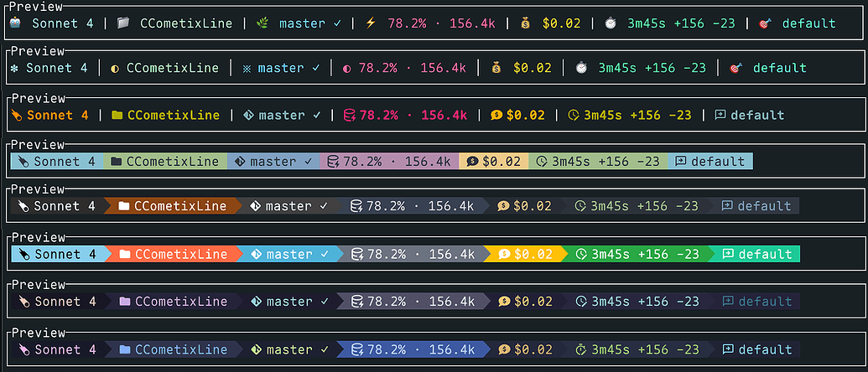Click the white folder icon on the red-orange segment
The width and height of the screenshot is (868, 372).
coord(125,254)
